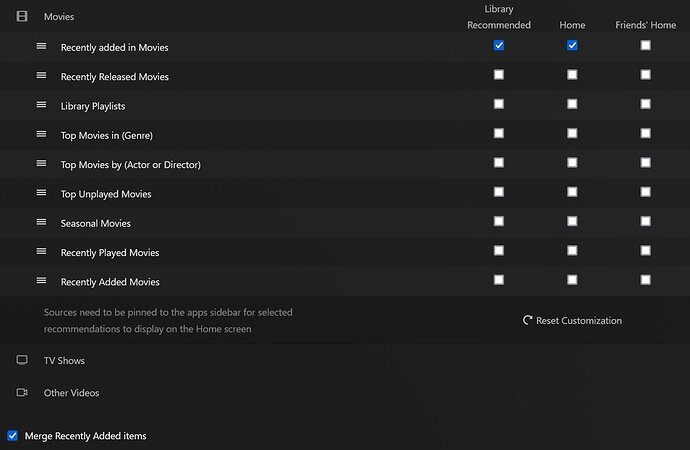Uncheck Home for Recently added in Movies
This screenshot has height=450, width=690.
click(572, 45)
